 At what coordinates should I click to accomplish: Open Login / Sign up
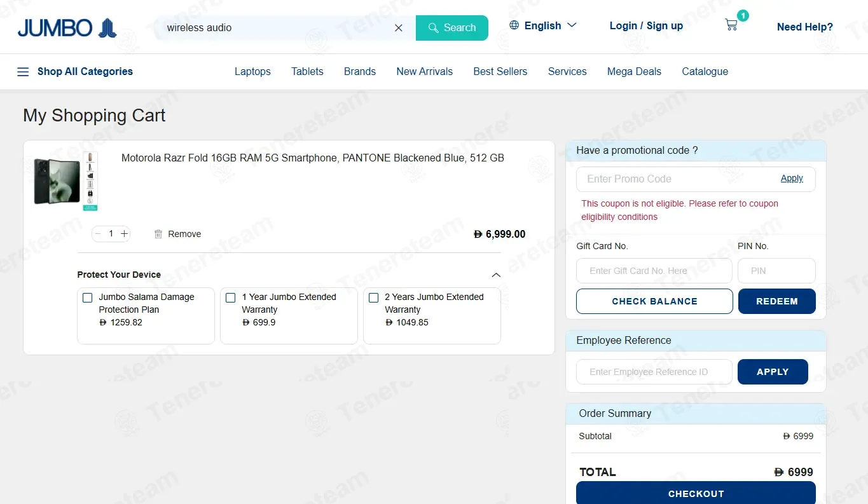(x=646, y=26)
